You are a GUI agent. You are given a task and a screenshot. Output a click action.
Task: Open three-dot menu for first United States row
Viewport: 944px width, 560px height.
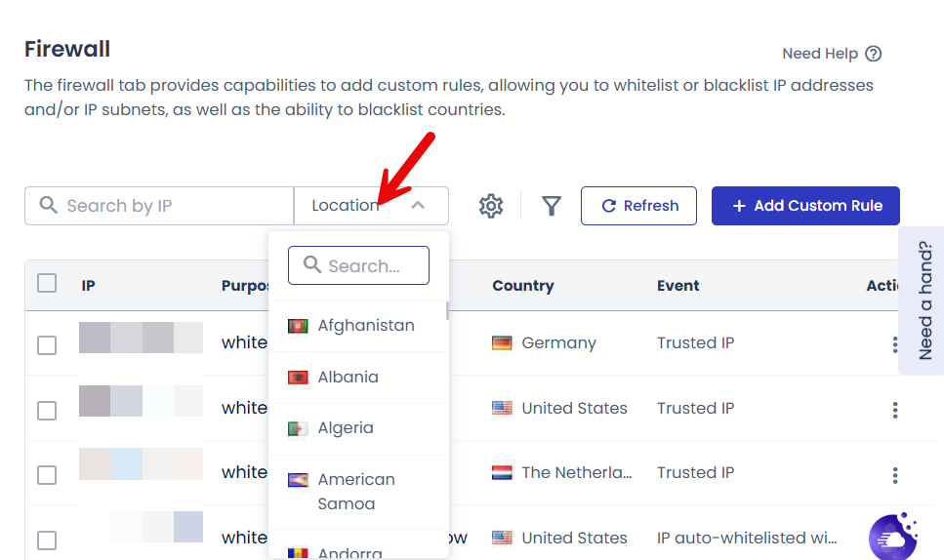point(895,410)
